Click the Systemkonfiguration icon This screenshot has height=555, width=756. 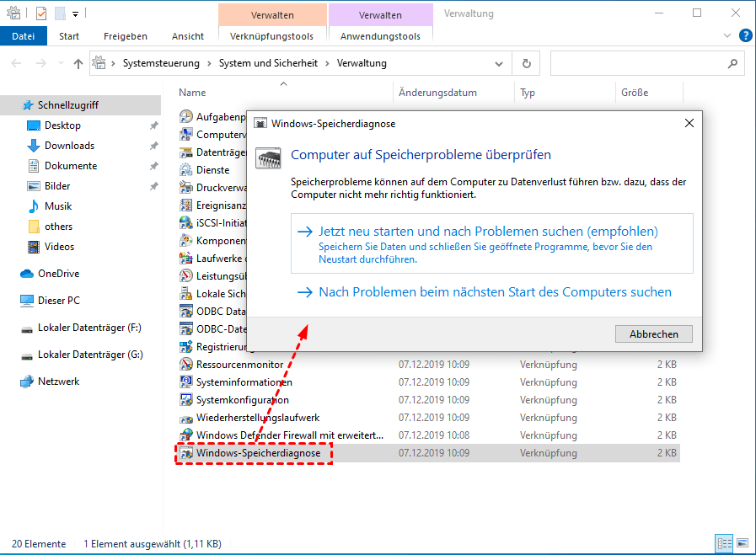click(x=186, y=400)
